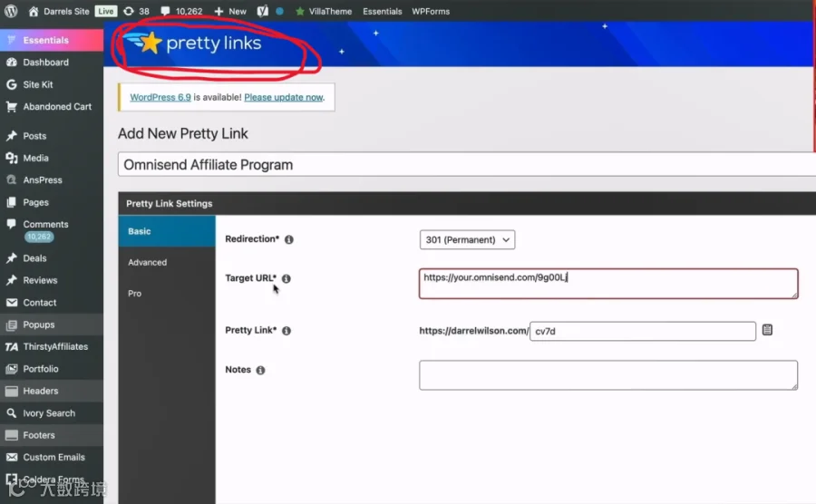
Task: Open Essentials in the top admin bar
Action: 382,11
